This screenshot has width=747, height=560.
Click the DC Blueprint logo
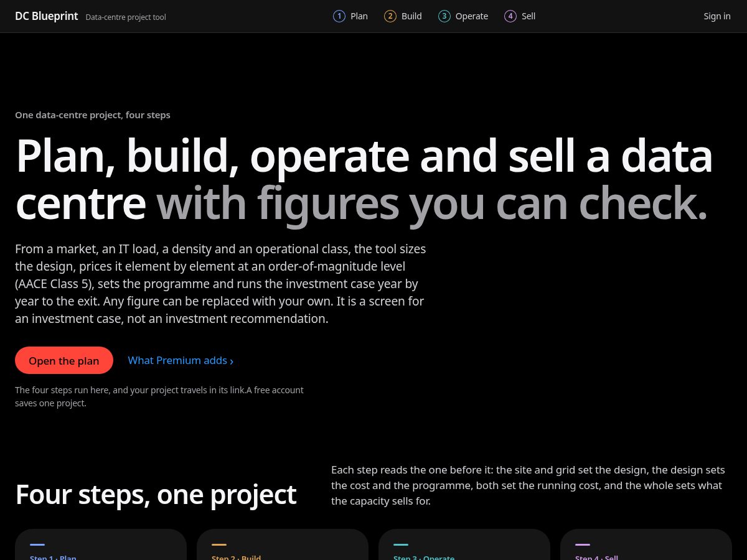[x=47, y=16]
